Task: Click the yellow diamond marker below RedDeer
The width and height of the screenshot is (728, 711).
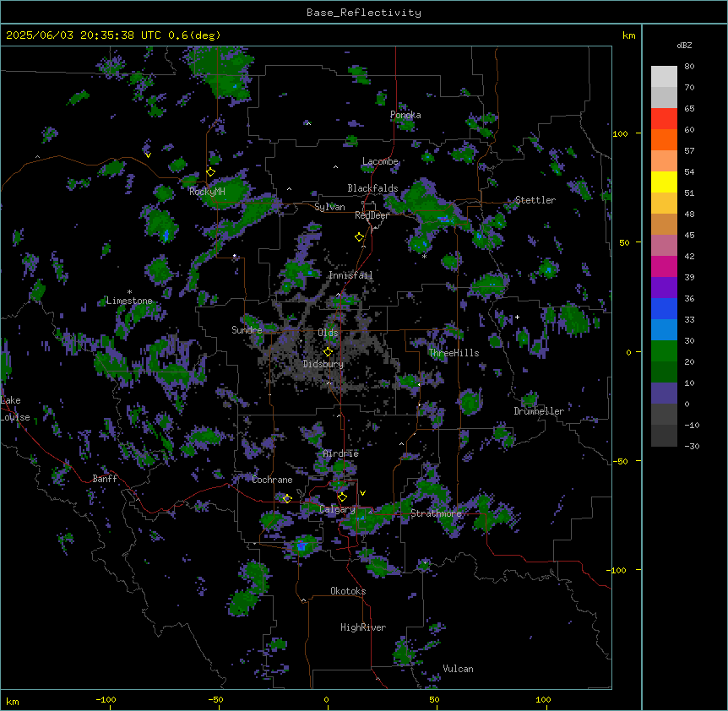Action: point(360,237)
